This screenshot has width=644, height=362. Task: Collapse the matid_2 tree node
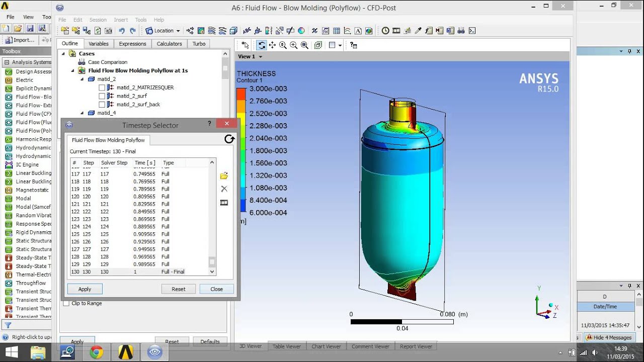pyautogui.click(x=82, y=79)
